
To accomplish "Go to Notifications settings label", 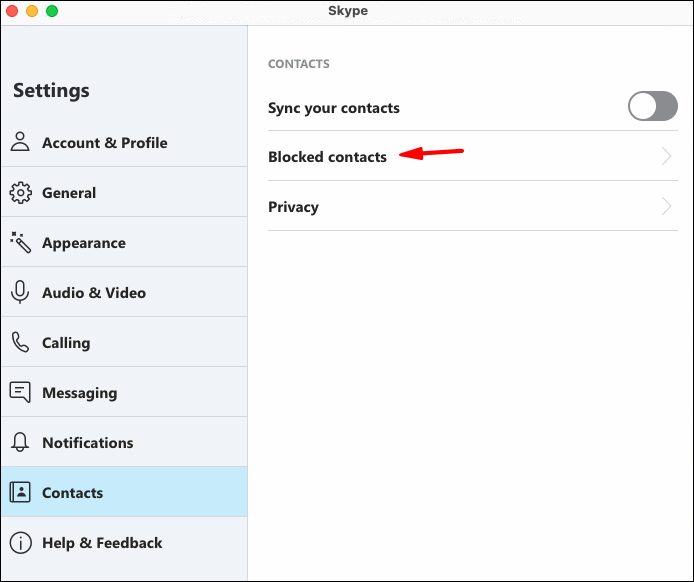I will 87,443.
